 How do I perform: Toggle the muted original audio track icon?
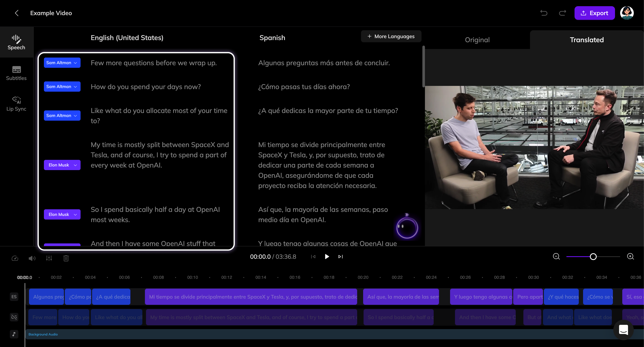(14, 317)
